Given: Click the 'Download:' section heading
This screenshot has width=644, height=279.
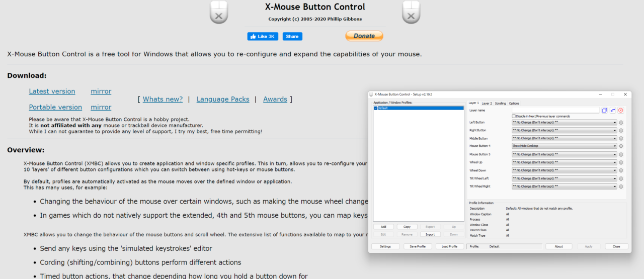Looking at the screenshot, I should click(x=27, y=75).
